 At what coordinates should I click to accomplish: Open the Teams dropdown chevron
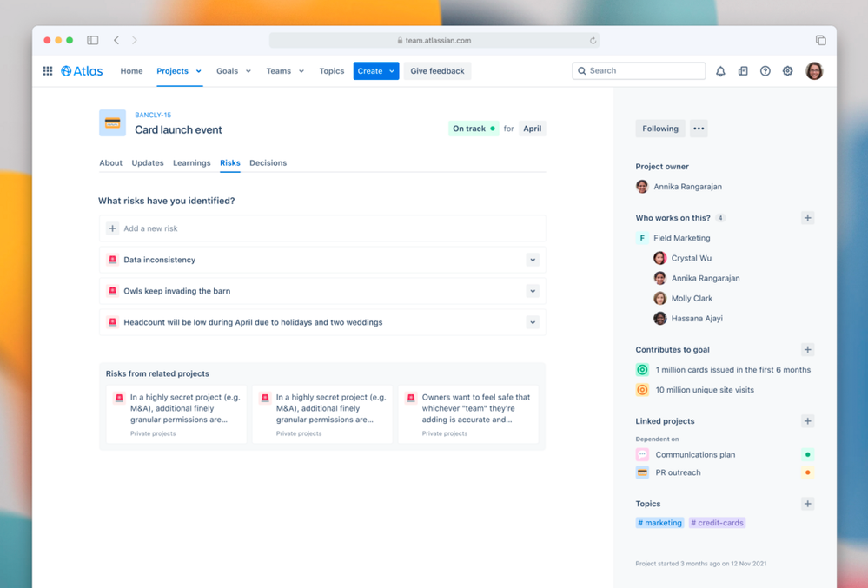pos(301,71)
